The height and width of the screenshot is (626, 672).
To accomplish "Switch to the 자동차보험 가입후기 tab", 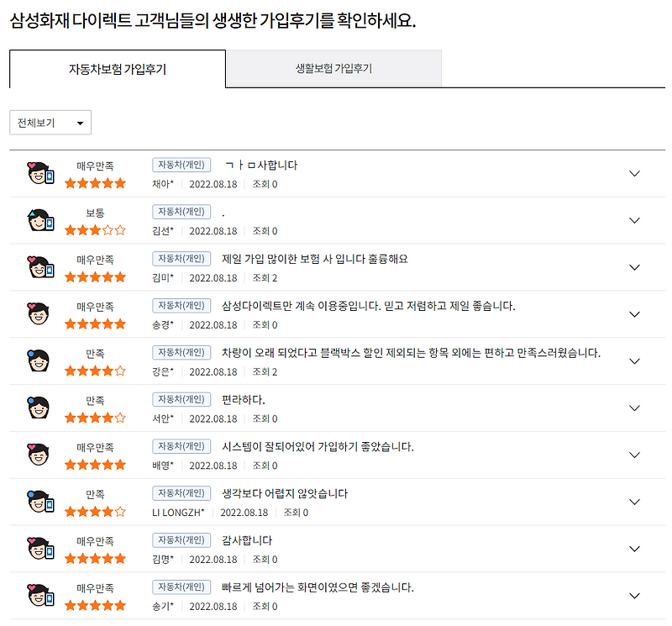I will [x=118, y=69].
